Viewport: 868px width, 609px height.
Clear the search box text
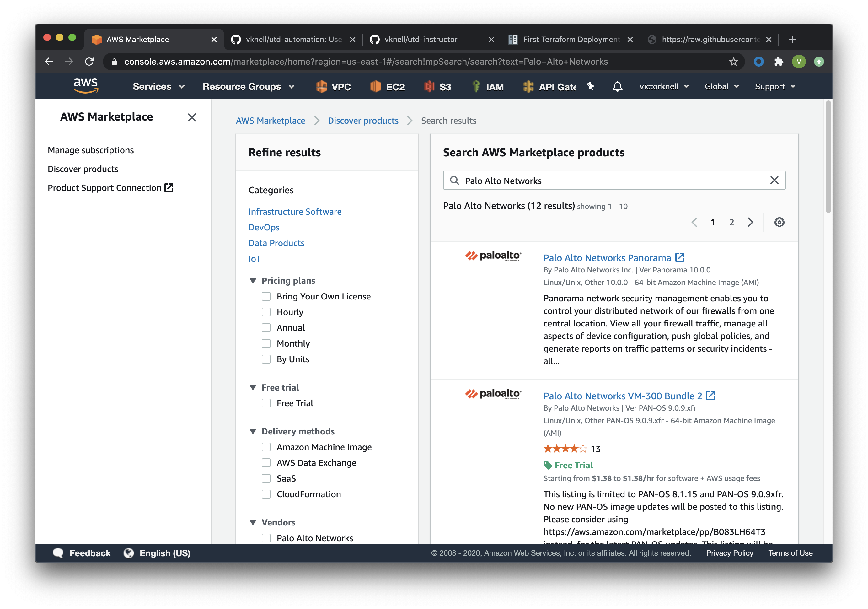[x=774, y=181]
